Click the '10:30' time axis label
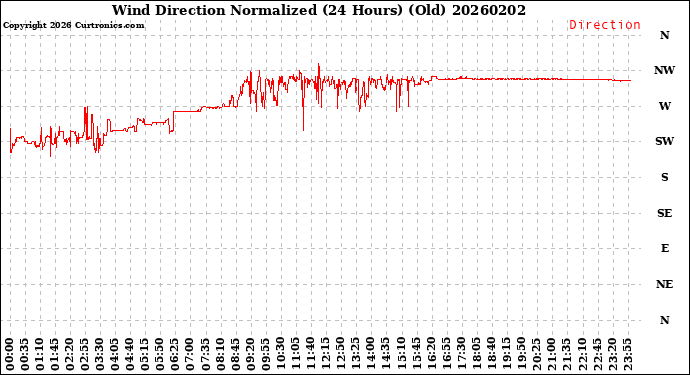Viewport: 690px width, 375px height. click(281, 355)
